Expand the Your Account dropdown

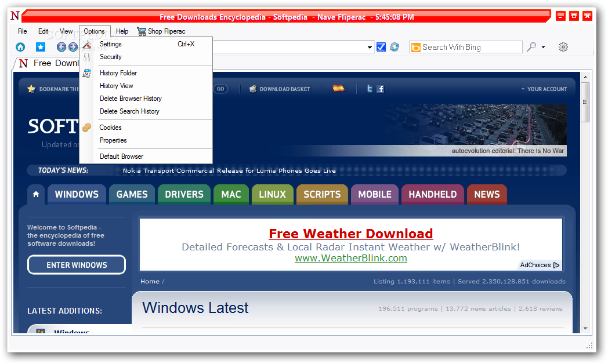pos(544,89)
